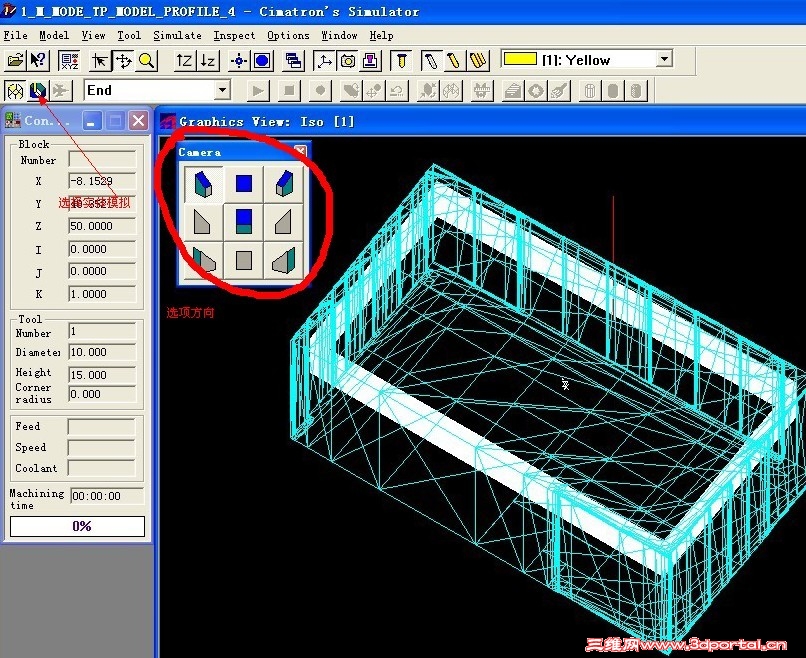The width and height of the screenshot is (806, 658).
Task: Click the ruler measure icon
Action: click(482, 91)
